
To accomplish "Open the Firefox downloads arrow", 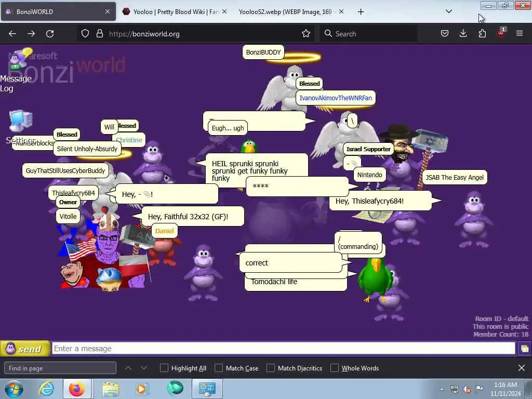I will (x=463, y=34).
